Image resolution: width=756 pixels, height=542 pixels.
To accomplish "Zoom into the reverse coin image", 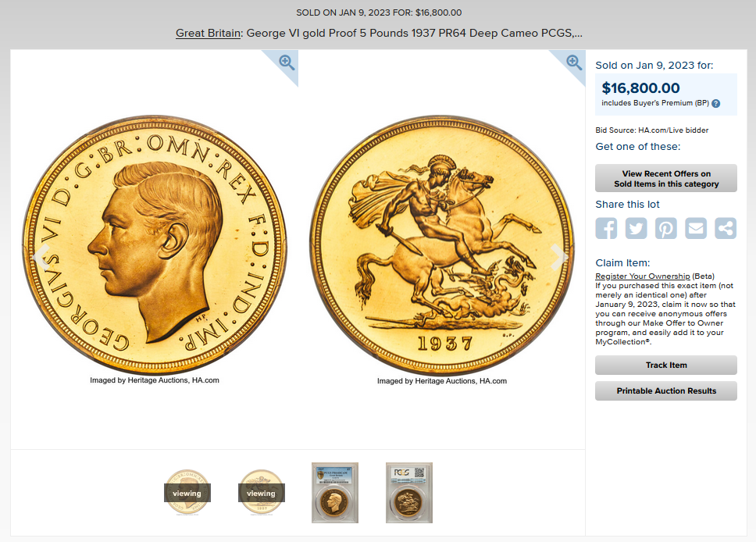I will point(574,62).
